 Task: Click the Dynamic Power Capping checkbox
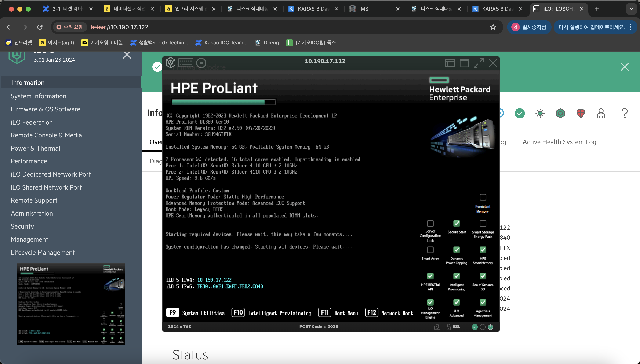457,250
